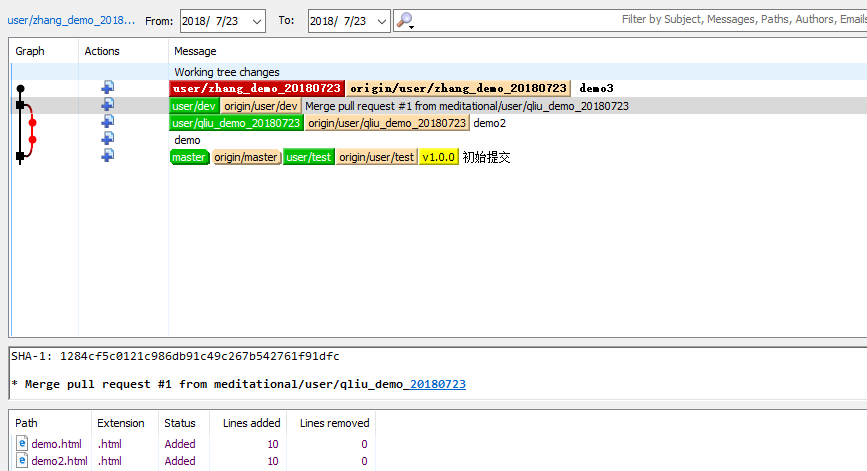Screen dimensions: 867x471
Task: Open the To date dropdown
Action: point(380,20)
